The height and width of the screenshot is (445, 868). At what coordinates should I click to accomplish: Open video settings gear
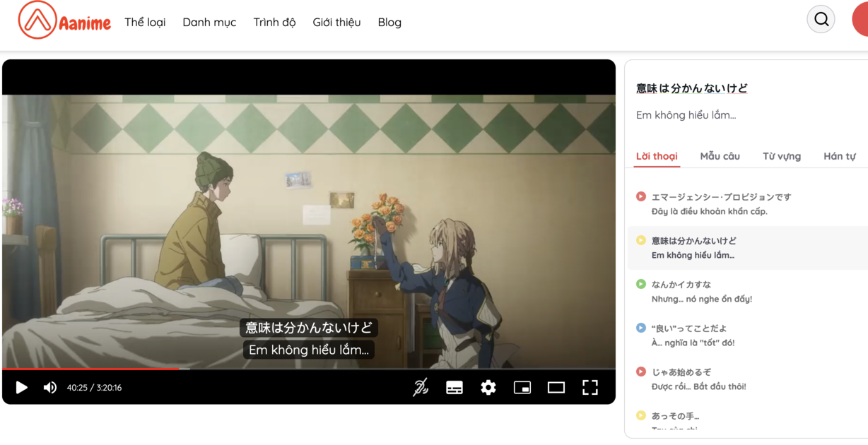[x=488, y=387]
